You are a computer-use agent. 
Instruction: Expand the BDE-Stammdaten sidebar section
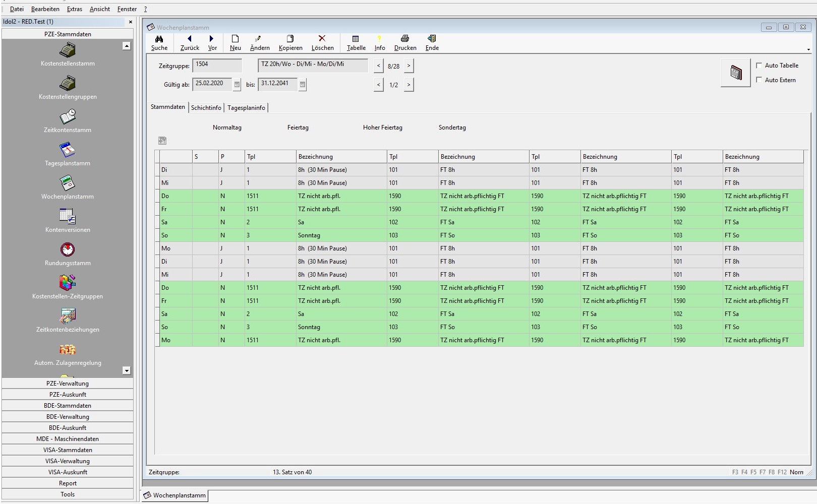point(68,406)
